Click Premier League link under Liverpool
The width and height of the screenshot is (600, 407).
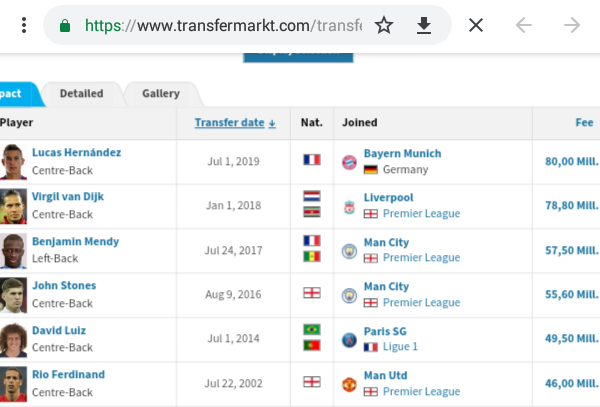421,213
